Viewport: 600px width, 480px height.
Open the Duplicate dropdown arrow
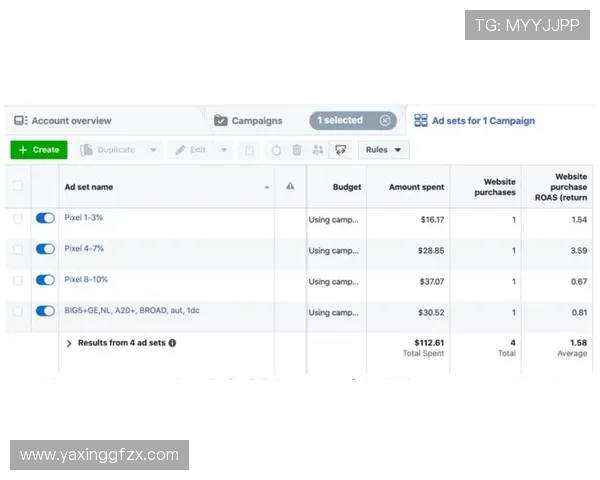point(153,150)
